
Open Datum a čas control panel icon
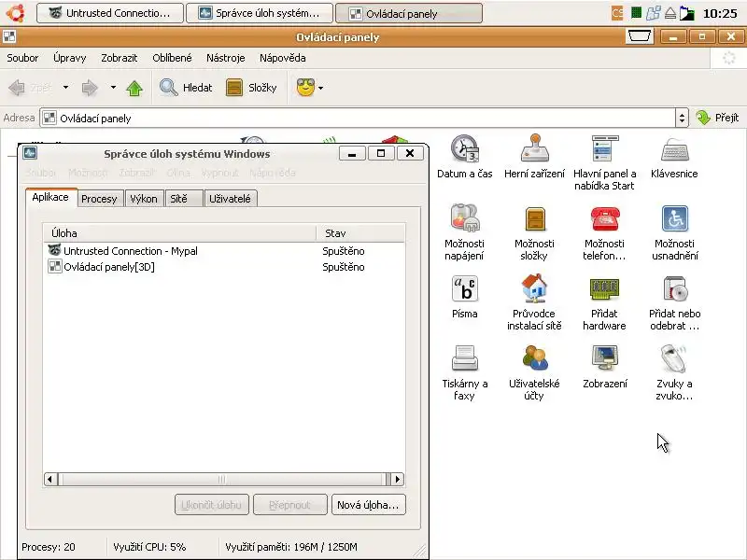(x=464, y=148)
